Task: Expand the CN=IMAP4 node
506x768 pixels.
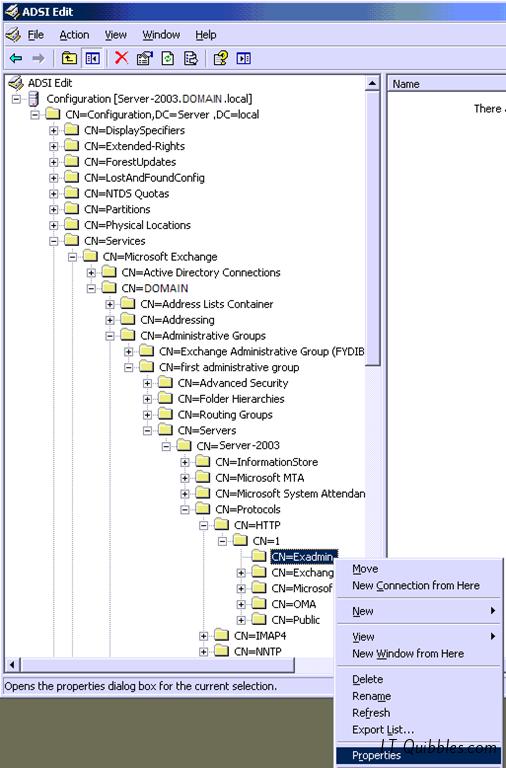Action: coord(204,636)
